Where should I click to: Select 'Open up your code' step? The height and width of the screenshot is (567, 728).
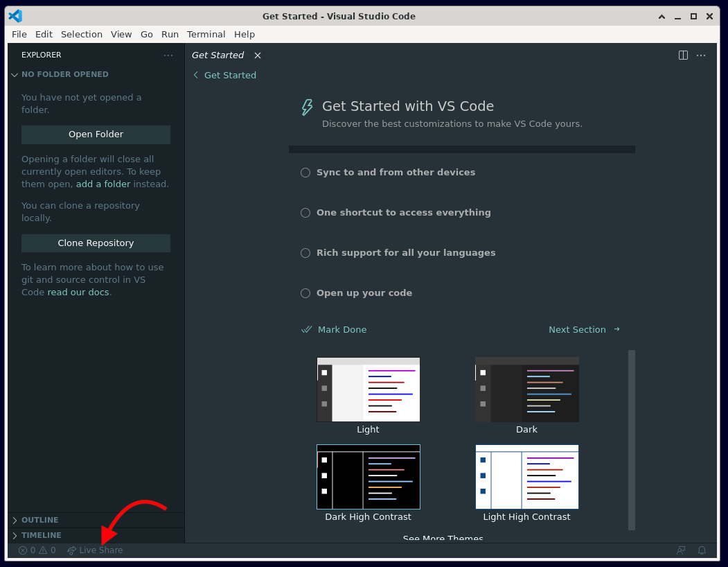[364, 293]
